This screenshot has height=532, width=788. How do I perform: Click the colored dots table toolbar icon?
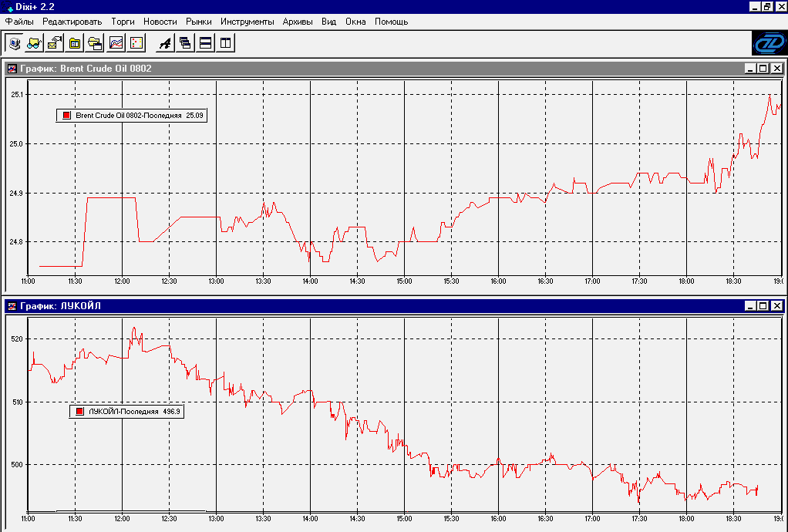point(136,43)
